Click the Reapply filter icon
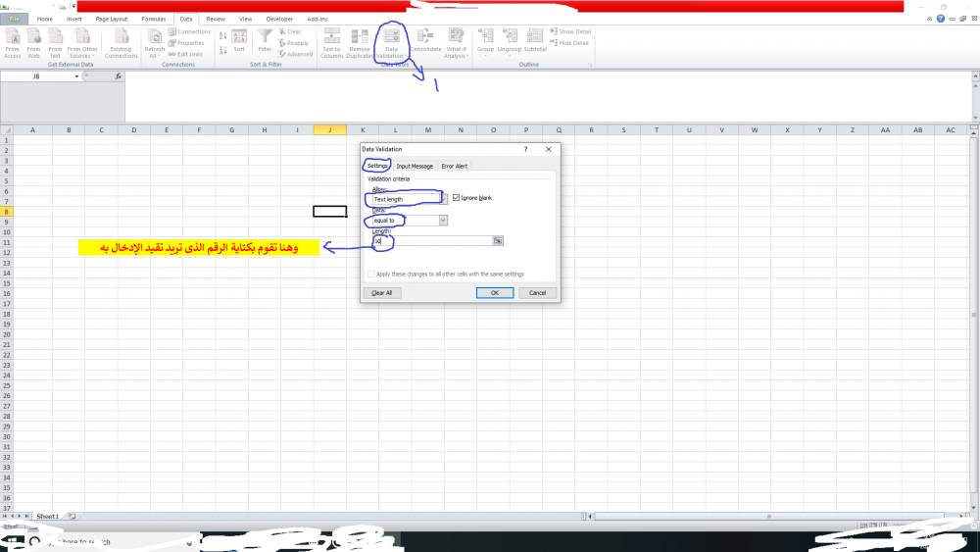This screenshot has height=552, width=980. pos(282,43)
